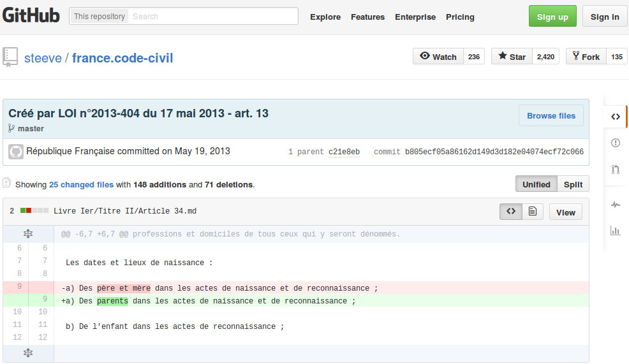Open the Pulse sidebar icon
Viewport: 629px width, 364px height.
coord(616,205)
